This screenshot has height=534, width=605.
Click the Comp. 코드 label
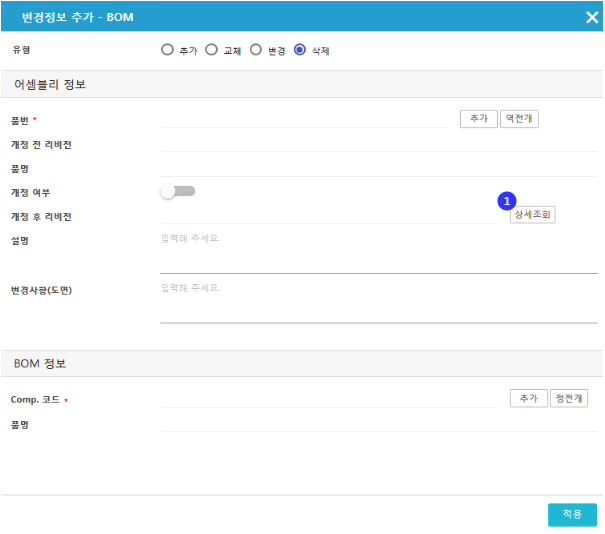(x=35, y=400)
